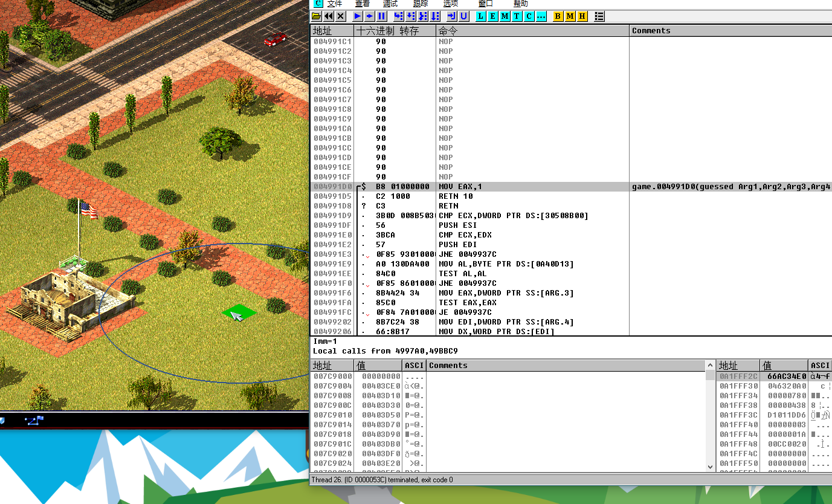
Task: Show executable modules via E icon
Action: click(x=492, y=16)
